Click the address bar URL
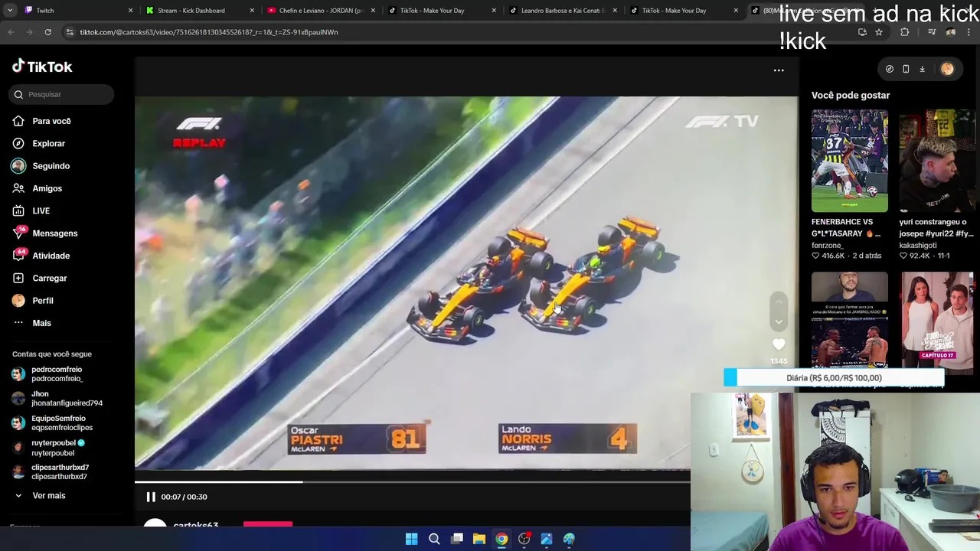 point(208,32)
